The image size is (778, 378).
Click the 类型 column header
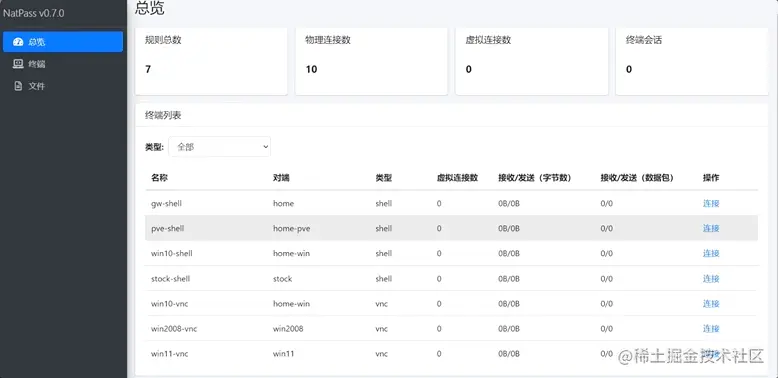click(384, 178)
